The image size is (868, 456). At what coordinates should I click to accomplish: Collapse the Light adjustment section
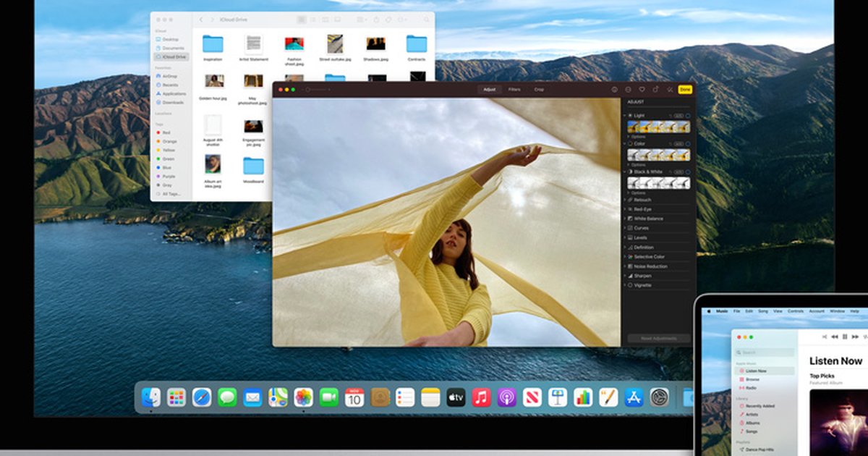click(625, 115)
